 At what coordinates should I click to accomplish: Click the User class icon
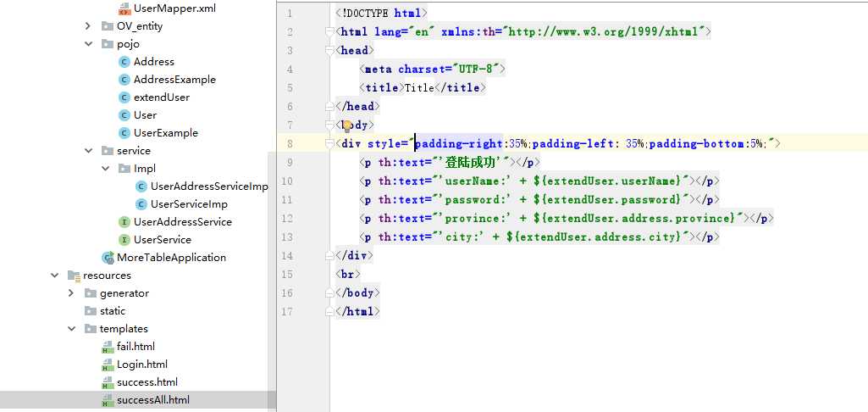point(124,114)
